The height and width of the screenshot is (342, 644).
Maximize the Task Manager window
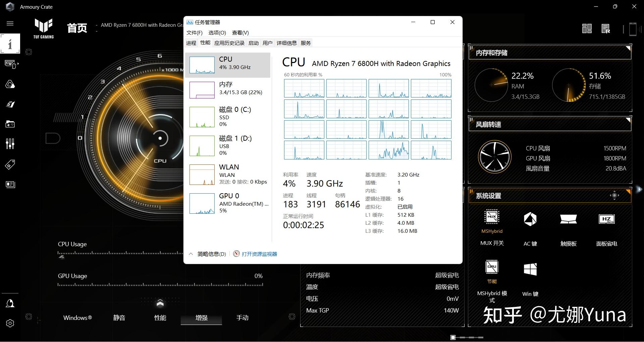433,22
